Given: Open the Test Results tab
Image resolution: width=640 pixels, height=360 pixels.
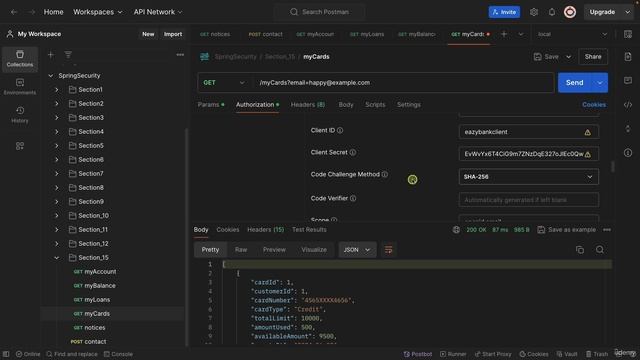Looking at the screenshot, I should click(x=309, y=229).
